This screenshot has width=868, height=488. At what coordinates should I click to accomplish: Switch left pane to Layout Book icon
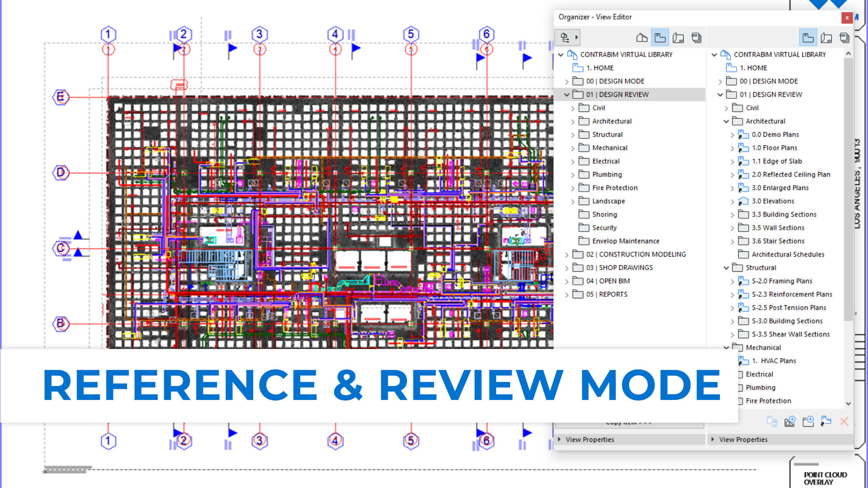point(678,38)
